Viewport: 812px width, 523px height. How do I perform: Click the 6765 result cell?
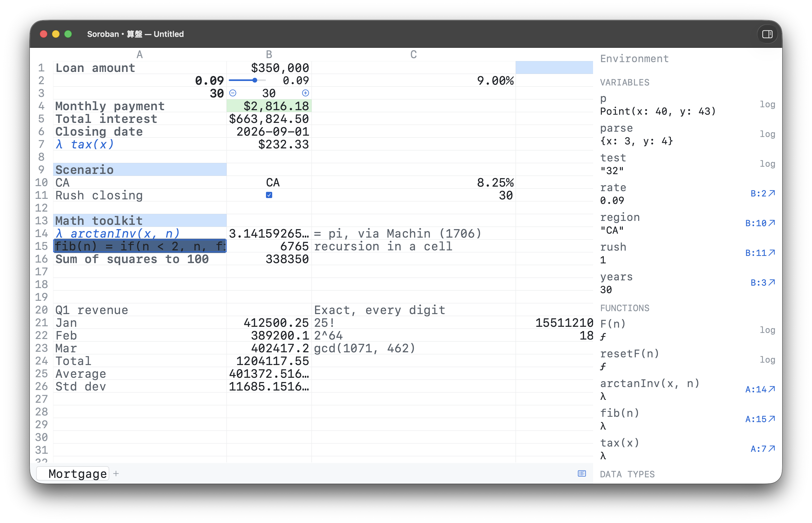tap(269, 246)
